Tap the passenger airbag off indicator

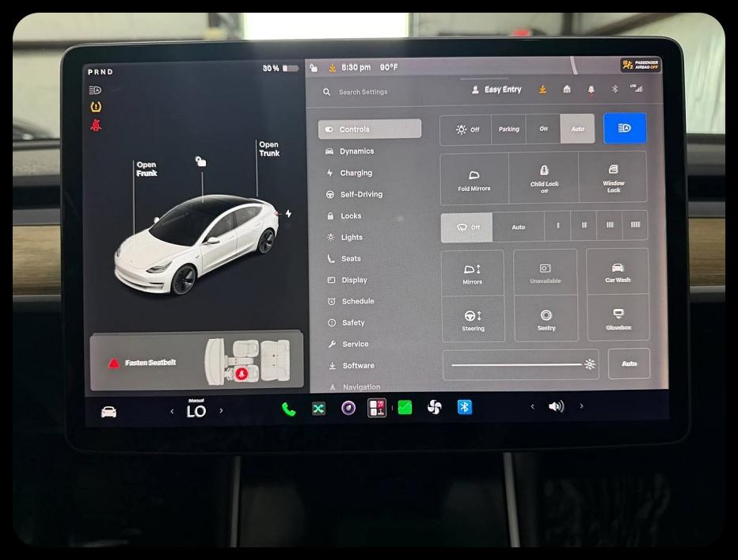tap(641, 65)
